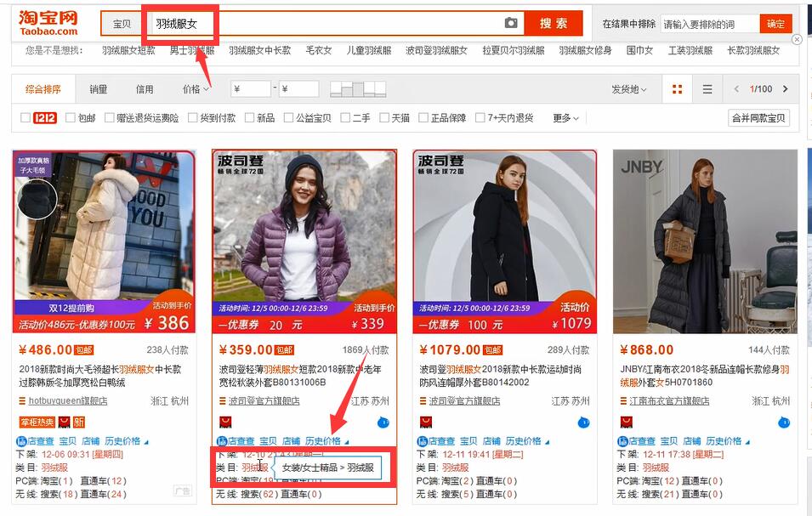This screenshot has width=812, height=516.
Task: Sort results by 销量 tab
Action: click(99, 89)
